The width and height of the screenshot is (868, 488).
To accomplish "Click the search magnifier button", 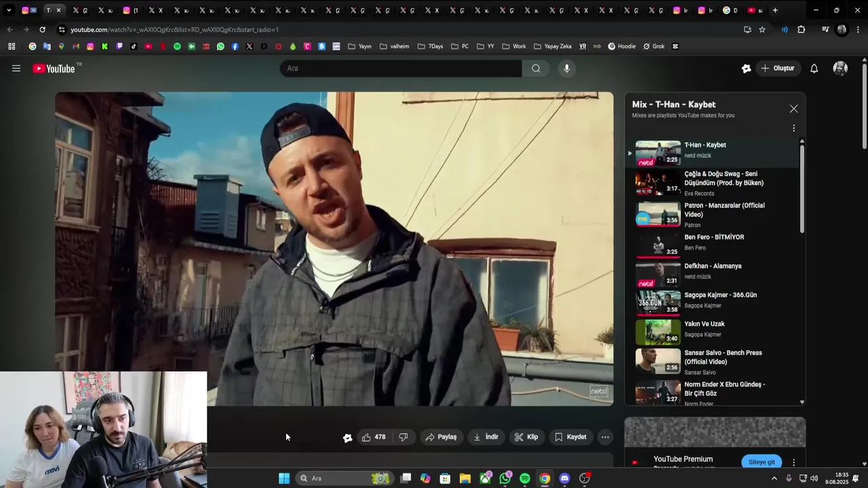I will tap(536, 68).
